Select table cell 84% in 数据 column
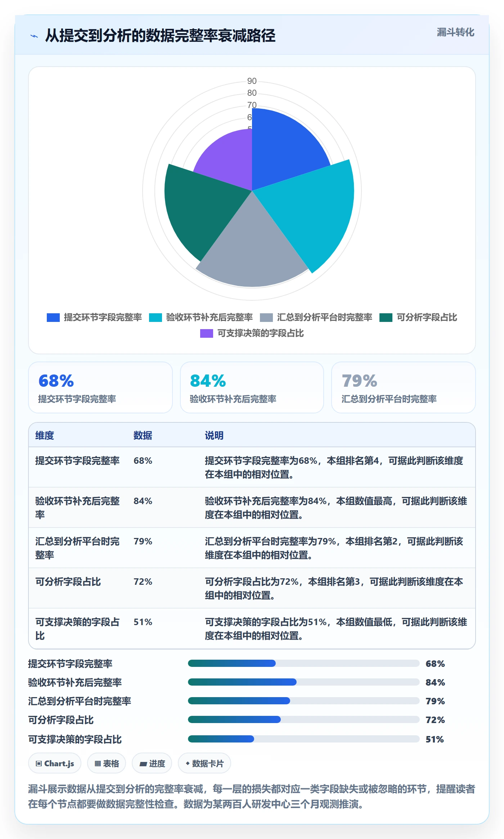This screenshot has width=504, height=839. 143,501
